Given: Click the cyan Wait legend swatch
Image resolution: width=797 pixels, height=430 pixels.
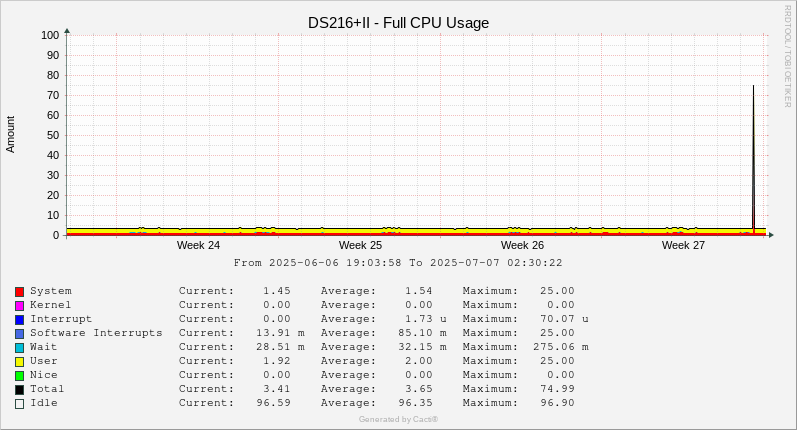Looking at the screenshot, I should point(19,348).
